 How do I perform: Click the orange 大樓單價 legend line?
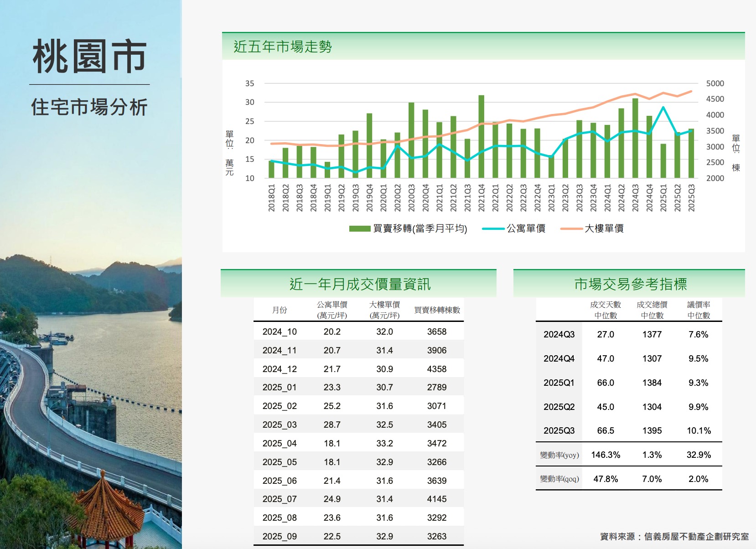[571, 228]
